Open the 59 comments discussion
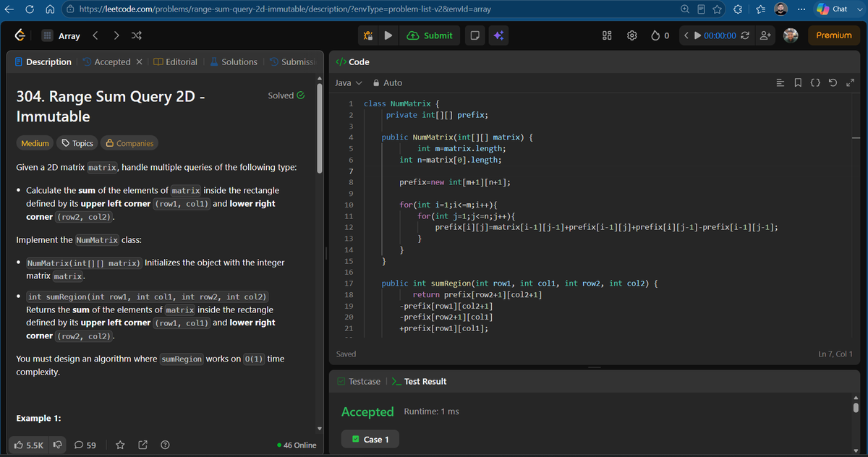The width and height of the screenshot is (868, 457). click(85, 445)
